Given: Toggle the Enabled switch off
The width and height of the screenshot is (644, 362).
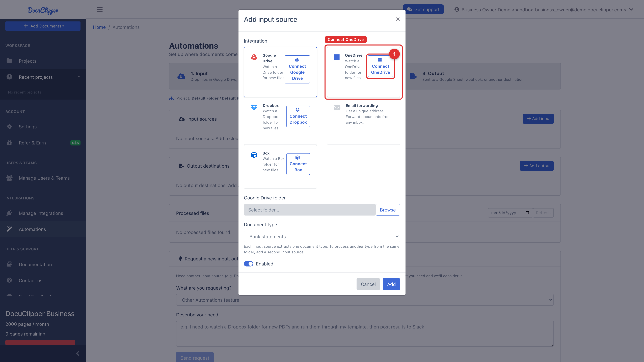Looking at the screenshot, I should (x=249, y=264).
